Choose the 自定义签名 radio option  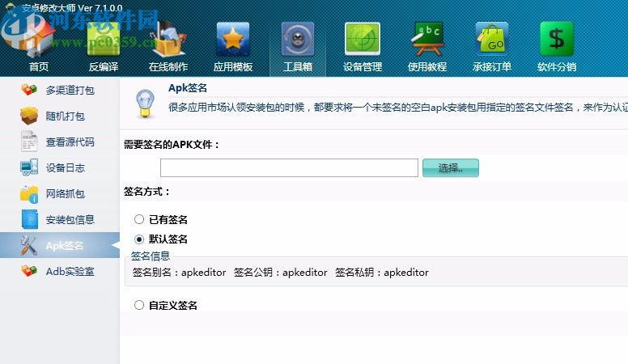tap(139, 305)
